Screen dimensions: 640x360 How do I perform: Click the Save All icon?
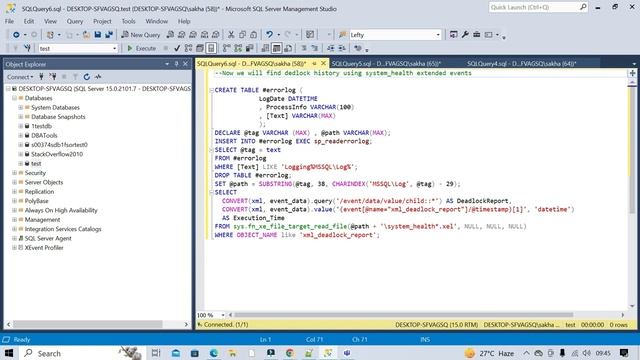click(109, 35)
